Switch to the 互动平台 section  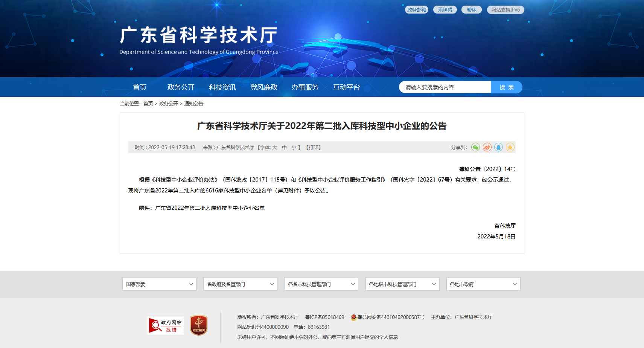pos(346,87)
